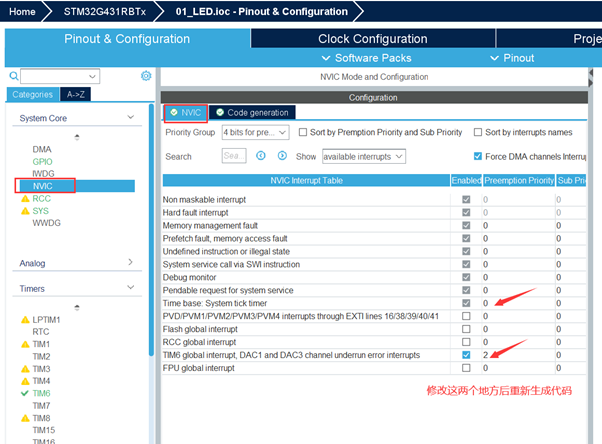Click the magnifier search icon at top left
Viewport: 602px width, 444px height.
[14, 76]
